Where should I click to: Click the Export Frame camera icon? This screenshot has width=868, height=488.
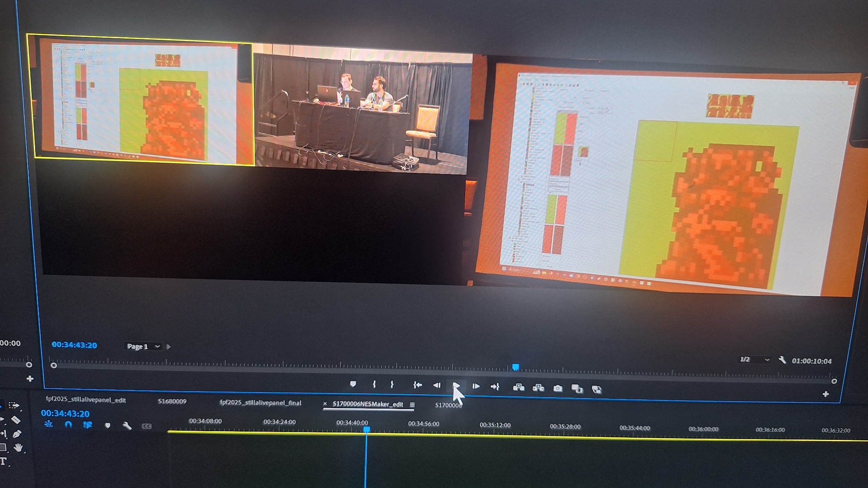558,388
